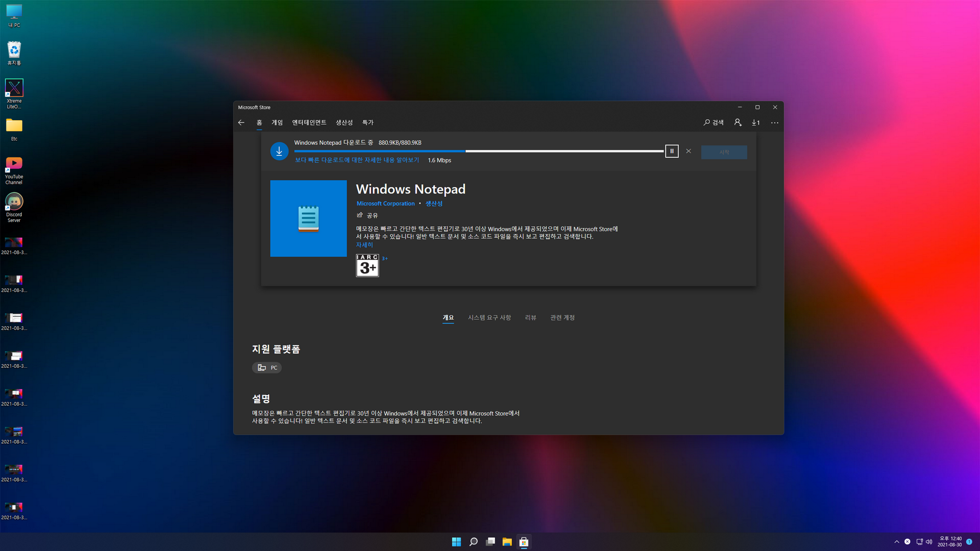Click the download progress bar

pyautogui.click(x=479, y=151)
